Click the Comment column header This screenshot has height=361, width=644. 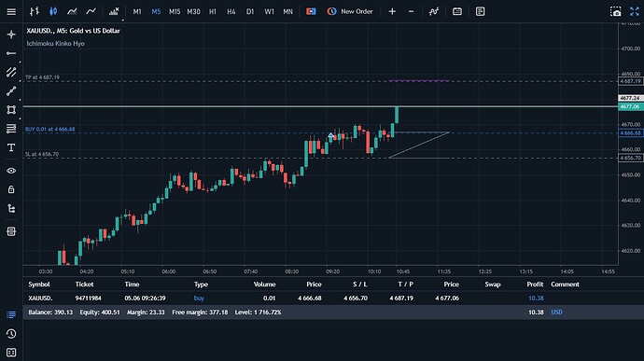pos(566,285)
